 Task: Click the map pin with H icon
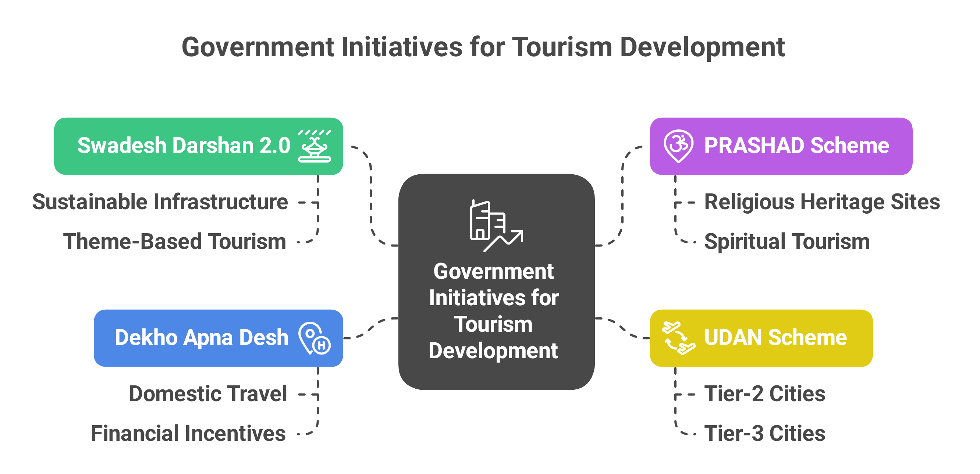[x=314, y=338]
